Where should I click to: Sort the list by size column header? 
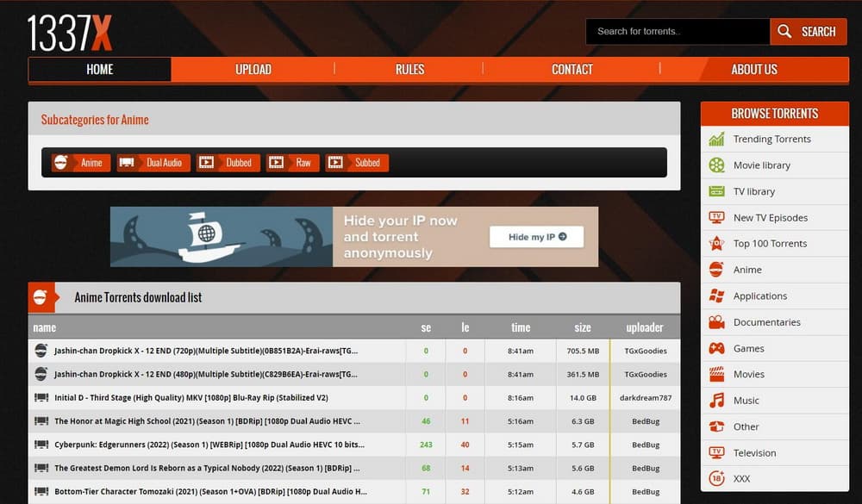click(583, 327)
